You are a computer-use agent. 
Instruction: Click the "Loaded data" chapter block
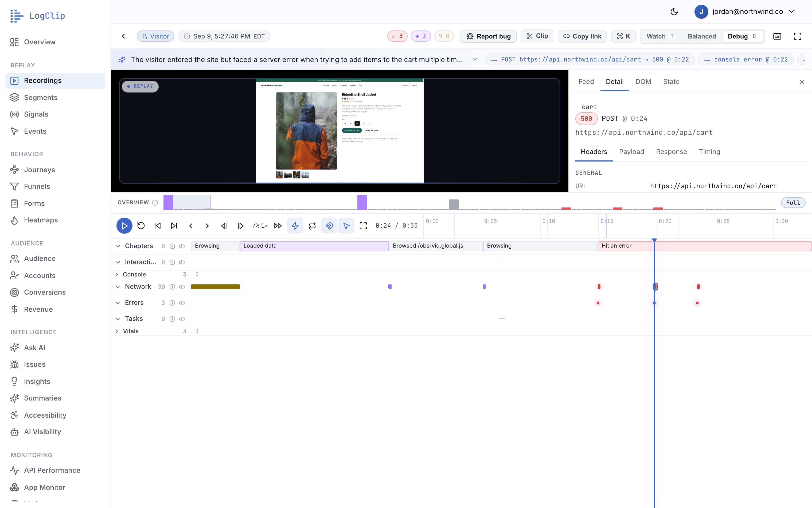tap(314, 246)
